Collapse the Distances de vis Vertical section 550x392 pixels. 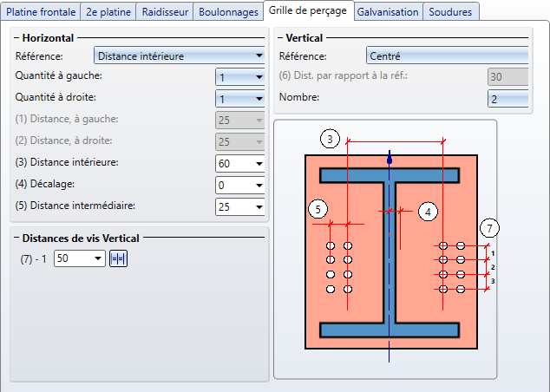click(17, 238)
